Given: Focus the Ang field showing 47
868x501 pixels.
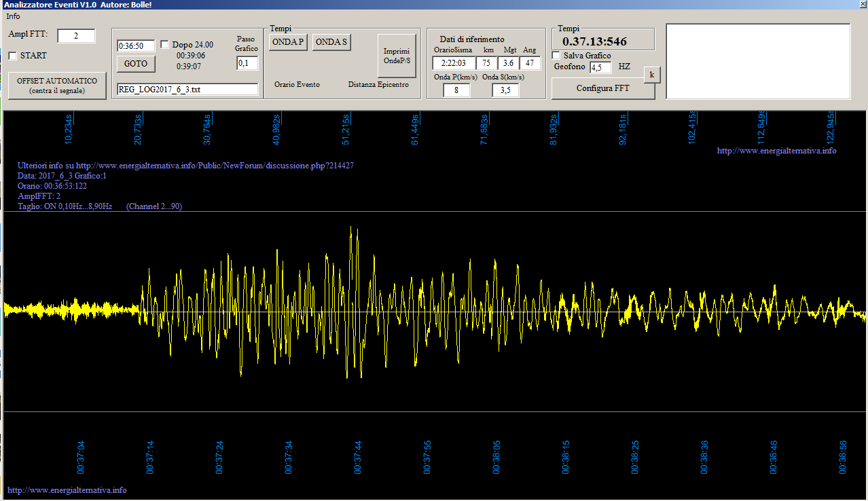Looking at the screenshot, I should (x=530, y=63).
